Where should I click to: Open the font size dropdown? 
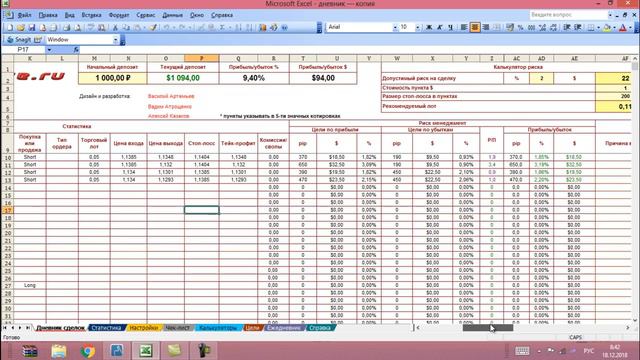click(418, 27)
